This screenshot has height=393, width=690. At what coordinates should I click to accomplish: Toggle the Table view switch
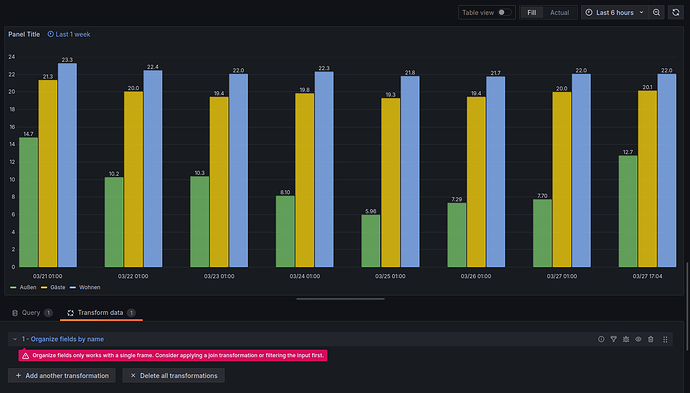[x=505, y=12]
